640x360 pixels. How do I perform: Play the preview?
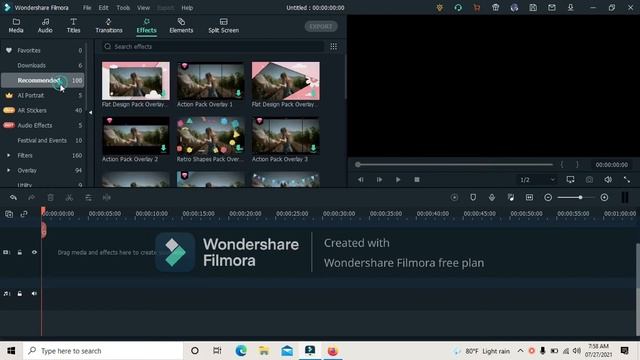point(398,180)
